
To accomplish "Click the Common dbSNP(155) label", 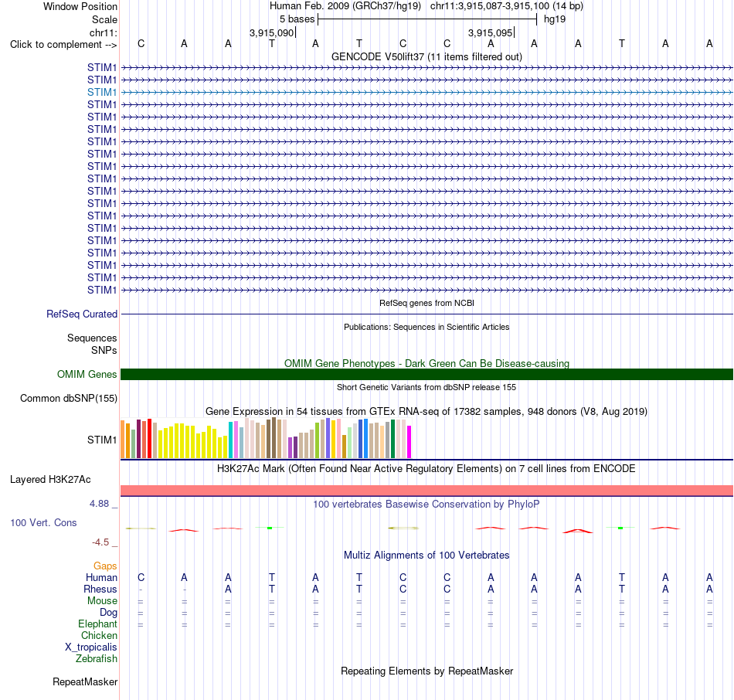I will [68, 399].
